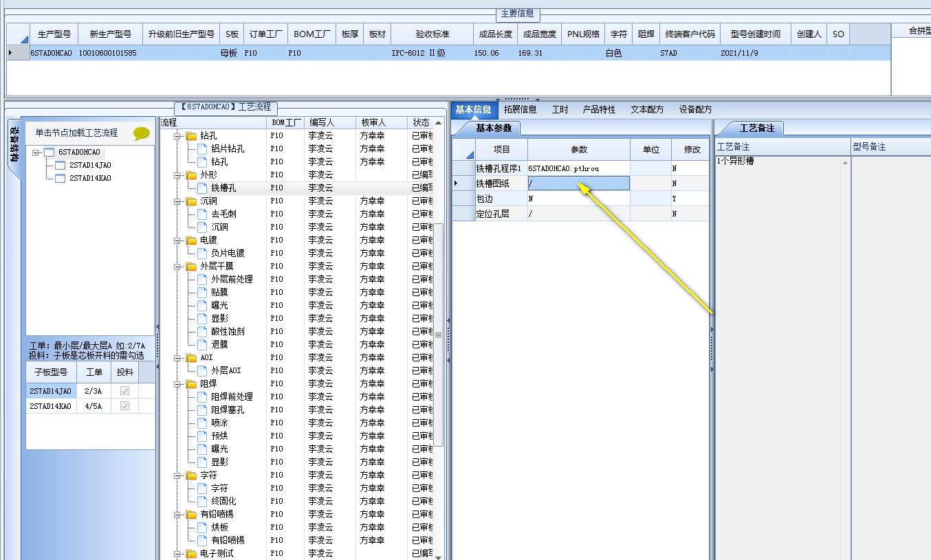Collapse the 6S7AD0HCA0 node in structure tree
The image size is (931, 560).
(36, 153)
